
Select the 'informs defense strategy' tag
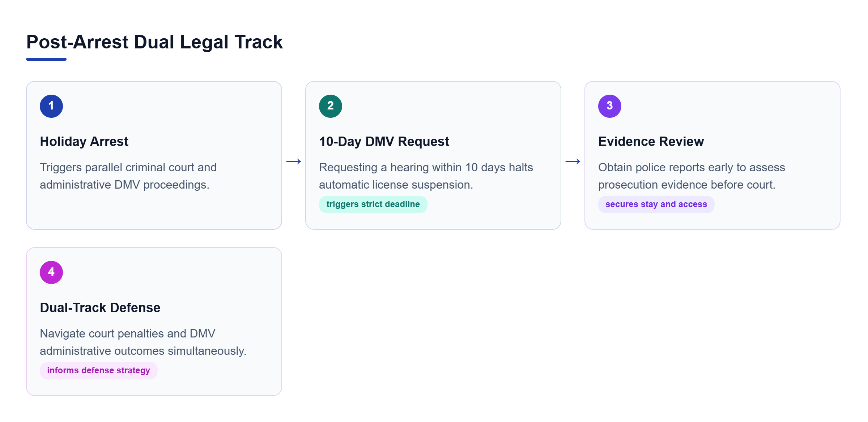(98, 371)
